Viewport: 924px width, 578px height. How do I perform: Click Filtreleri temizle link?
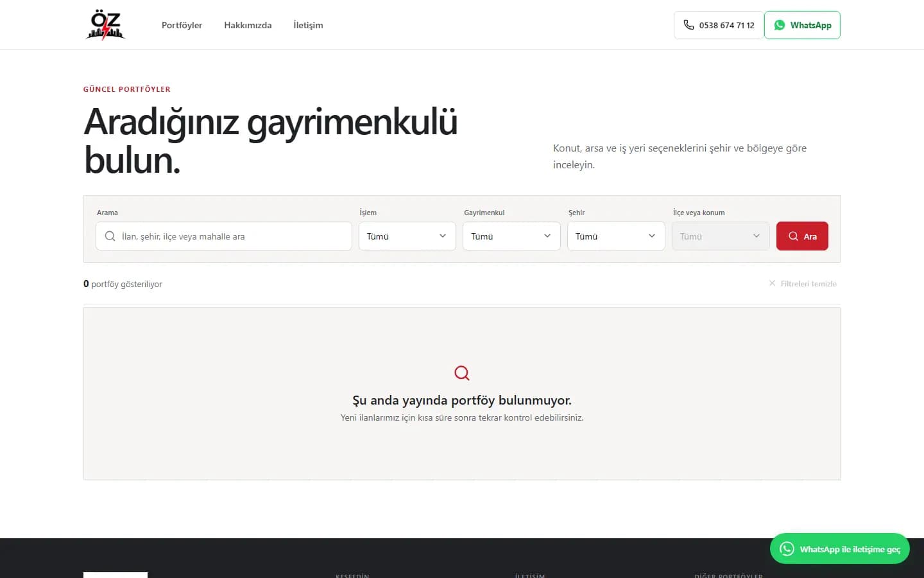coord(803,284)
